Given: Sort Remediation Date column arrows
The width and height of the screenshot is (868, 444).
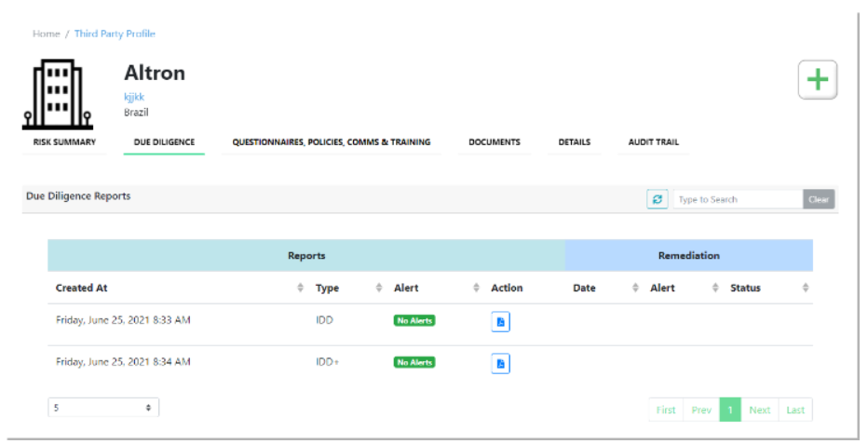Looking at the screenshot, I should coord(635,288).
